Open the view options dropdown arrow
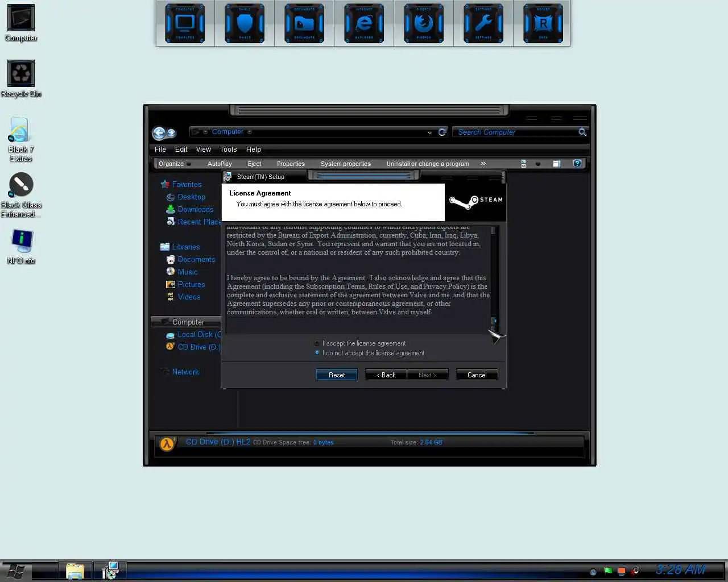Image resolution: width=728 pixels, height=582 pixels. (x=538, y=164)
